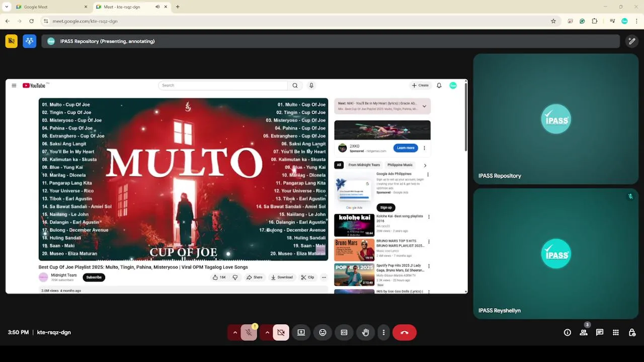Open Spotify Pop Hits 2025 video

(354, 275)
